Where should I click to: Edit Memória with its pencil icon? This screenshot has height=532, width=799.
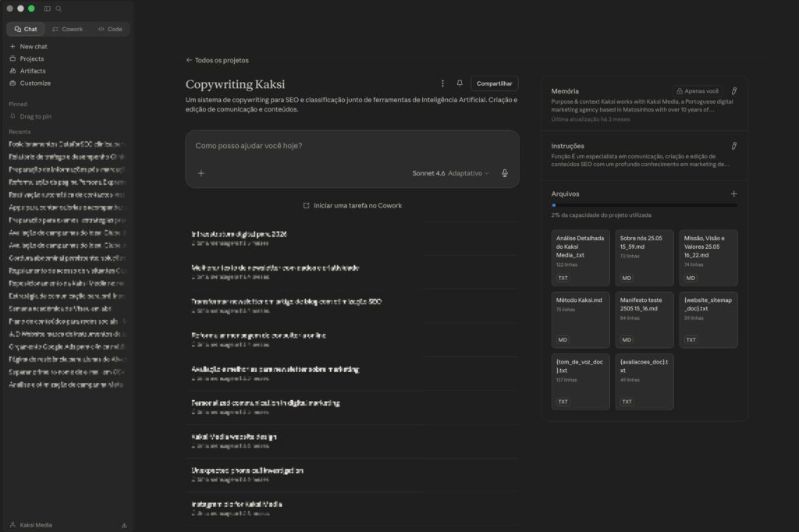pyautogui.click(x=733, y=91)
